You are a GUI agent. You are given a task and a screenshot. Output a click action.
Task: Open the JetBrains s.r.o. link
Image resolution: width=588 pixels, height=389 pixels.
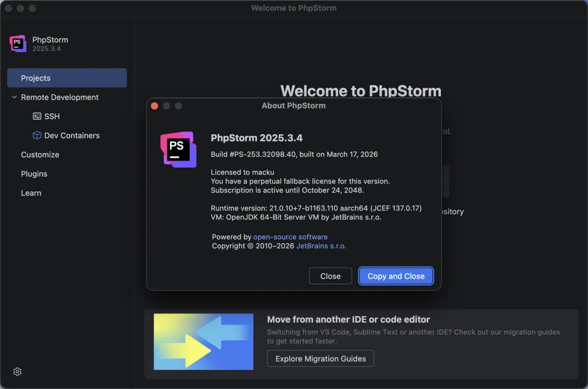coord(321,246)
